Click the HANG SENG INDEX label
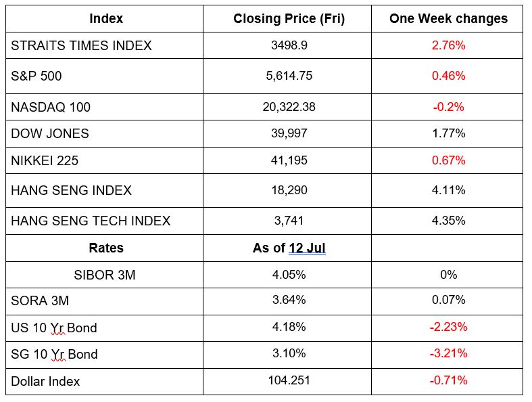532x402 pixels. coord(71,191)
